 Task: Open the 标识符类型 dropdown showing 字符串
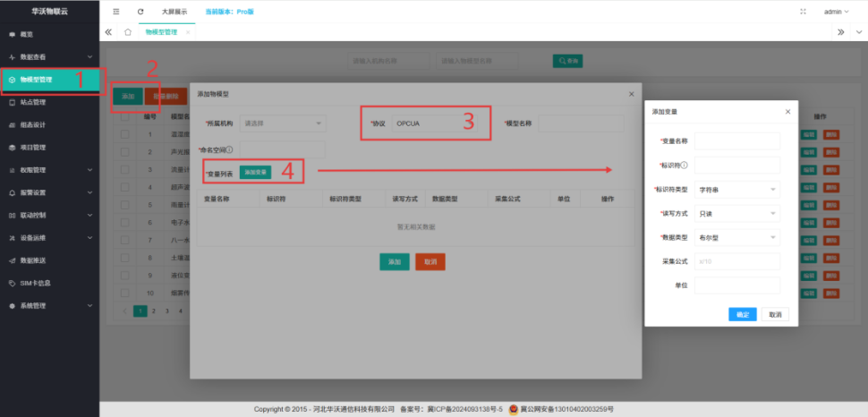click(x=737, y=190)
